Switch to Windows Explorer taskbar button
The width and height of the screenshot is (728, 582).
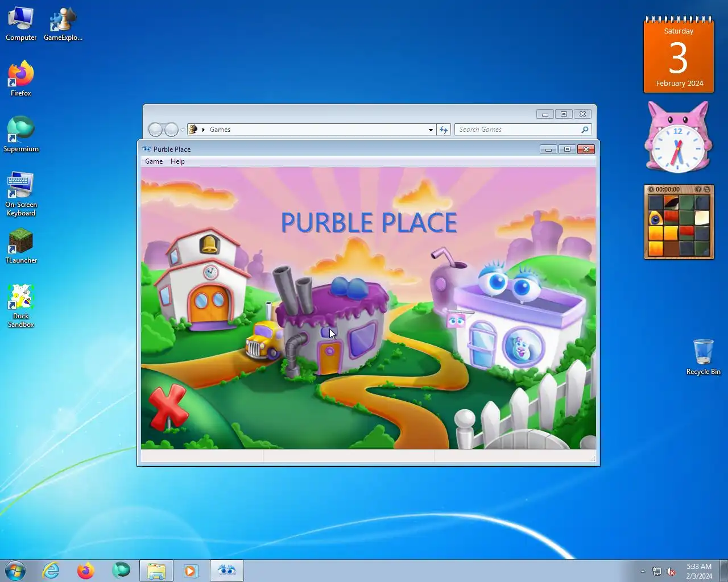point(156,571)
